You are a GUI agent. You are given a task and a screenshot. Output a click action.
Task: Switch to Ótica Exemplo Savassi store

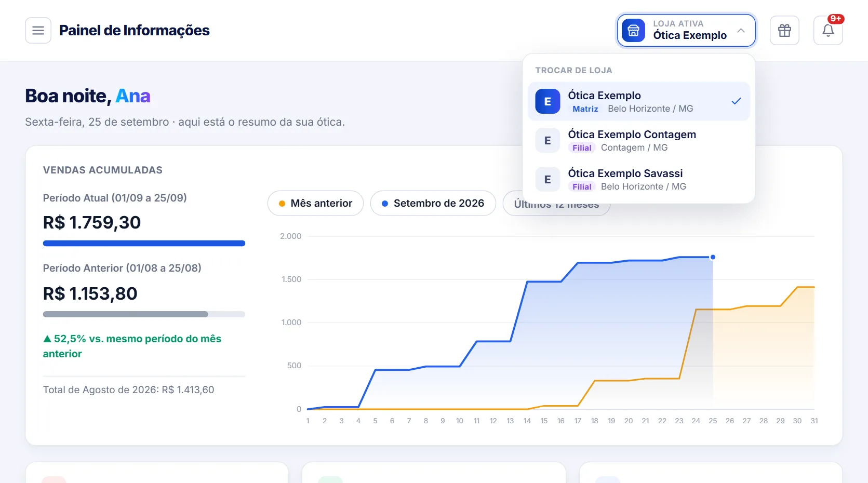coord(639,179)
